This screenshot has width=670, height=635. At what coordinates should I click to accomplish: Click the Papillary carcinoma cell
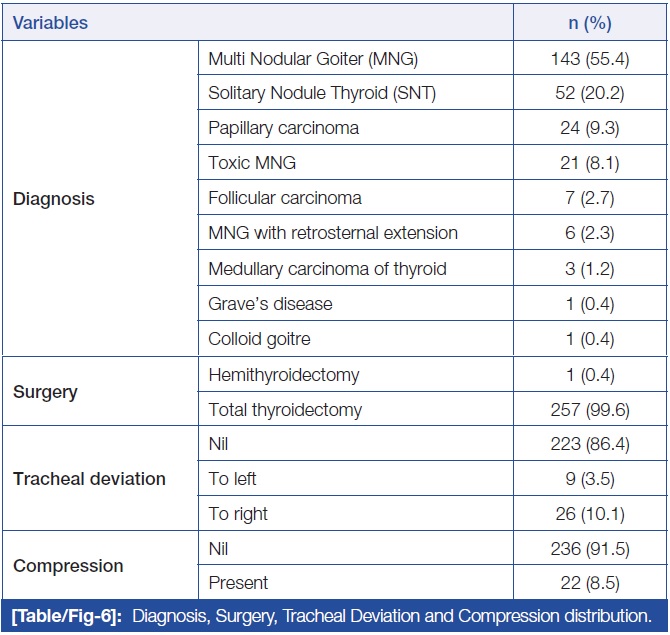(x=283, y=128)
